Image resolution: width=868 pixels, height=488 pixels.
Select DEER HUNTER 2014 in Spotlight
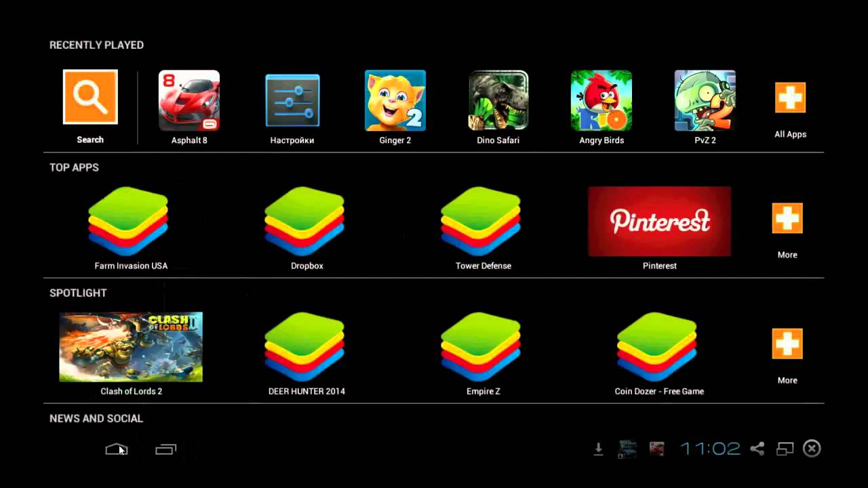[304, 347]
